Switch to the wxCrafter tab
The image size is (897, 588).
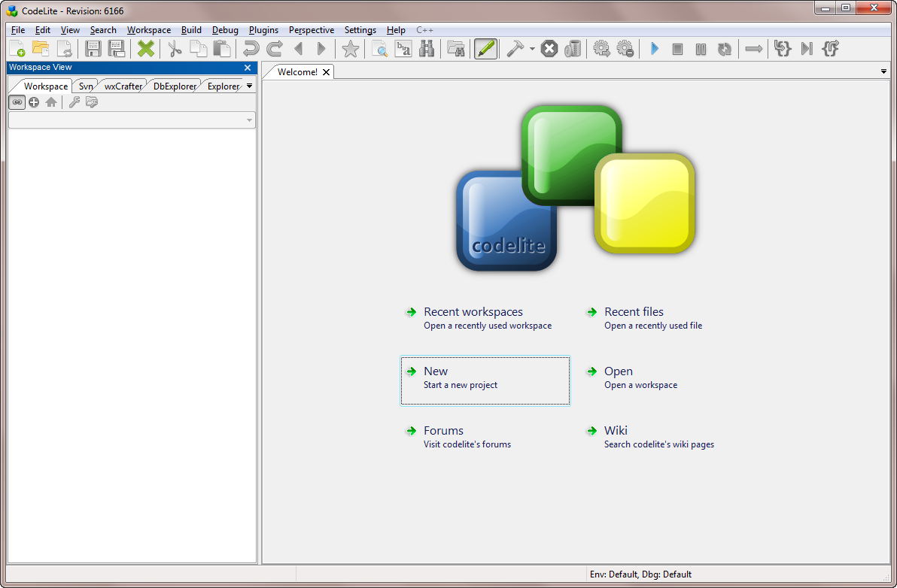(x=123, y=86)
